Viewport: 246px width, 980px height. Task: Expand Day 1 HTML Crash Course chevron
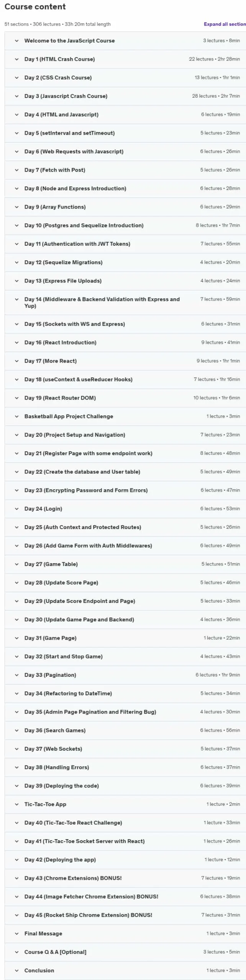16,59
